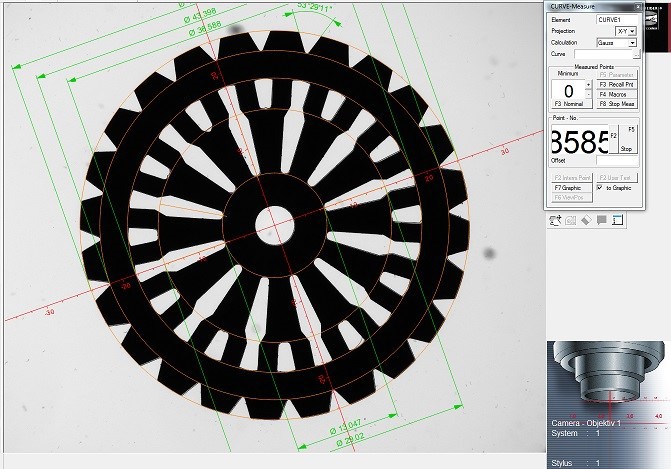Image resolution: width=671 pixels, height=469 pixels.
Task: Click the diamond tag icon in the small toolbar
Action: [586, 220]
